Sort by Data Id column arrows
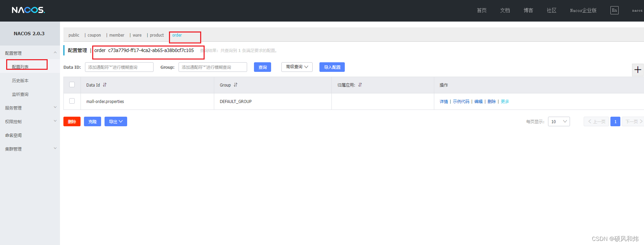 pyautogui.click(x=105, y=85)
